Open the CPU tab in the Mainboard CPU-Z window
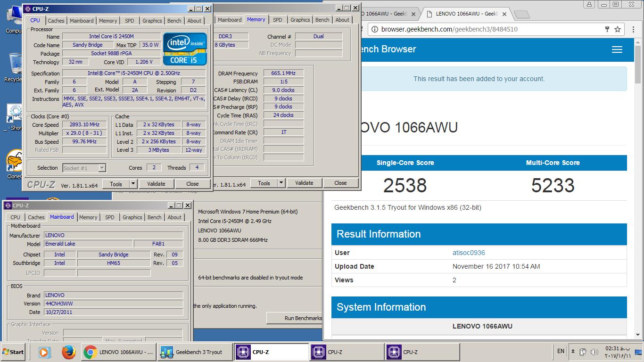This screenshot has height=362, width=644. coord(16,217)
